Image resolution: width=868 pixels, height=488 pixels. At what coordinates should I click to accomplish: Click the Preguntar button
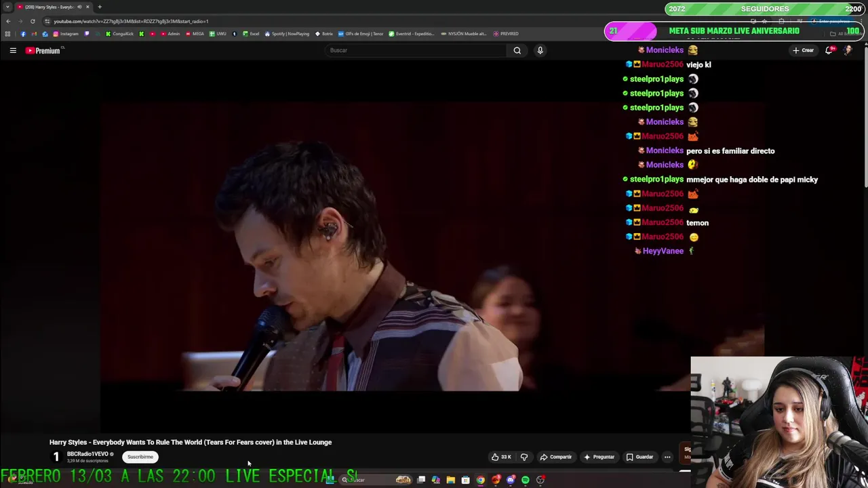[599, 457]
